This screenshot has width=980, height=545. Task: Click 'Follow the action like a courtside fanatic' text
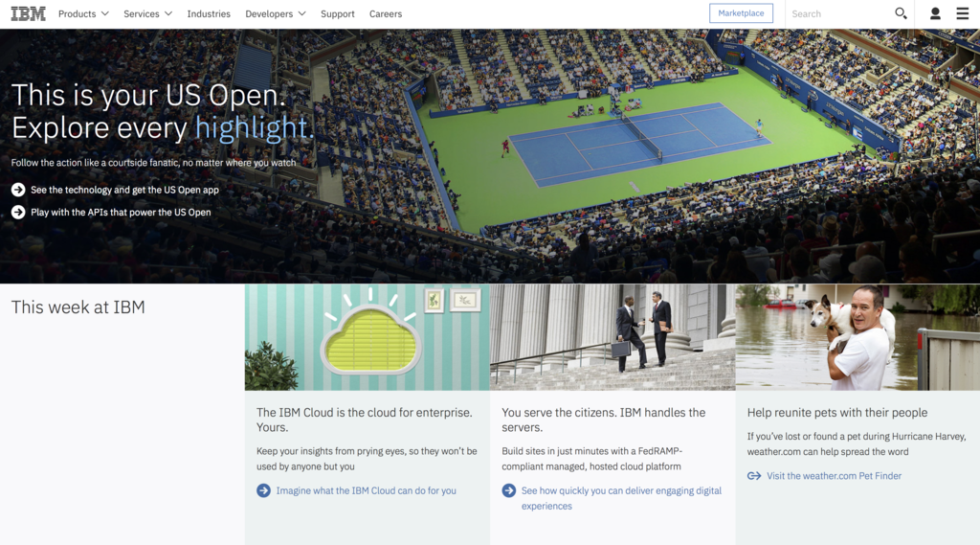[x=154, y=162]
